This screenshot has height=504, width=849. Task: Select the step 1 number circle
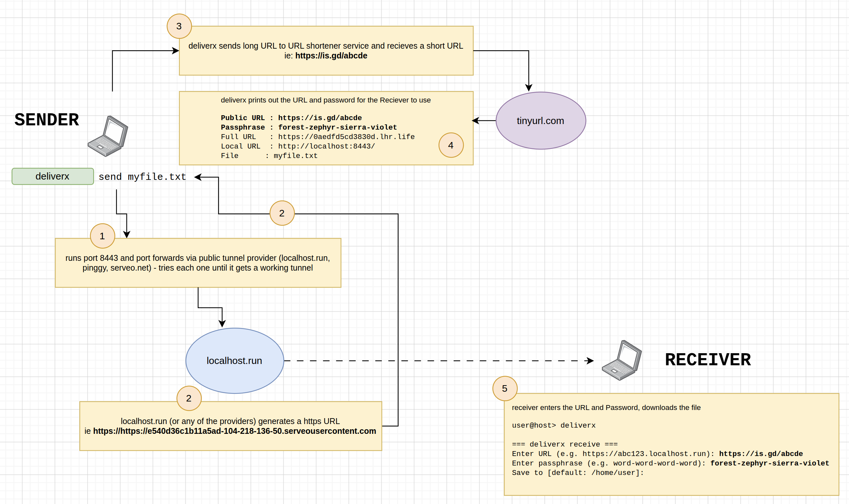(103, 236)
